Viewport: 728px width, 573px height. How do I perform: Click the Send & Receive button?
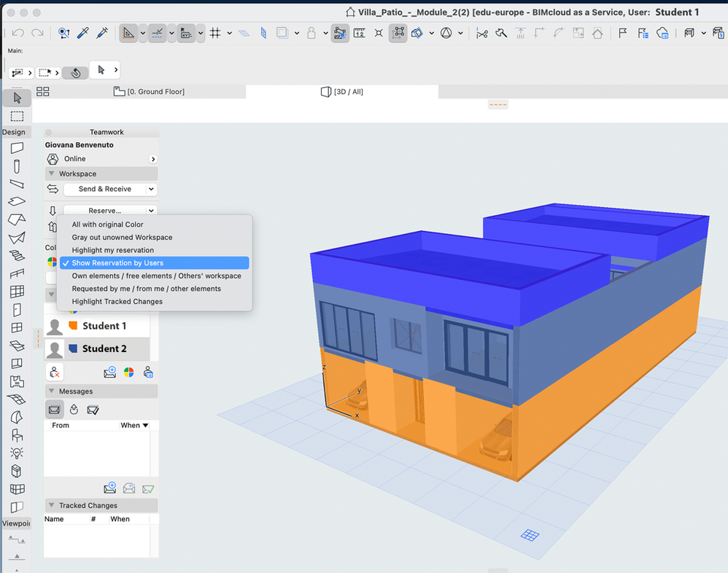pos(104,189)
